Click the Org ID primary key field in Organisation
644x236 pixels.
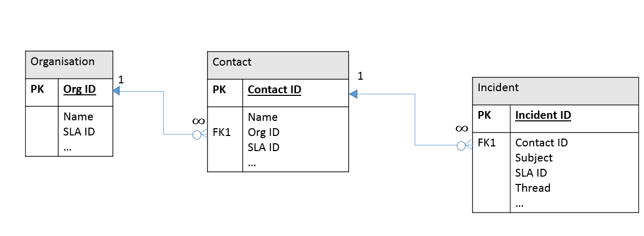click(x=80, y=89)
